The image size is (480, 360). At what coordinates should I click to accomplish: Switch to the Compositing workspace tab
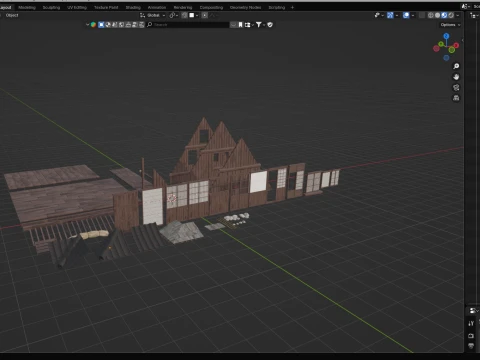(x=211, y=7)
